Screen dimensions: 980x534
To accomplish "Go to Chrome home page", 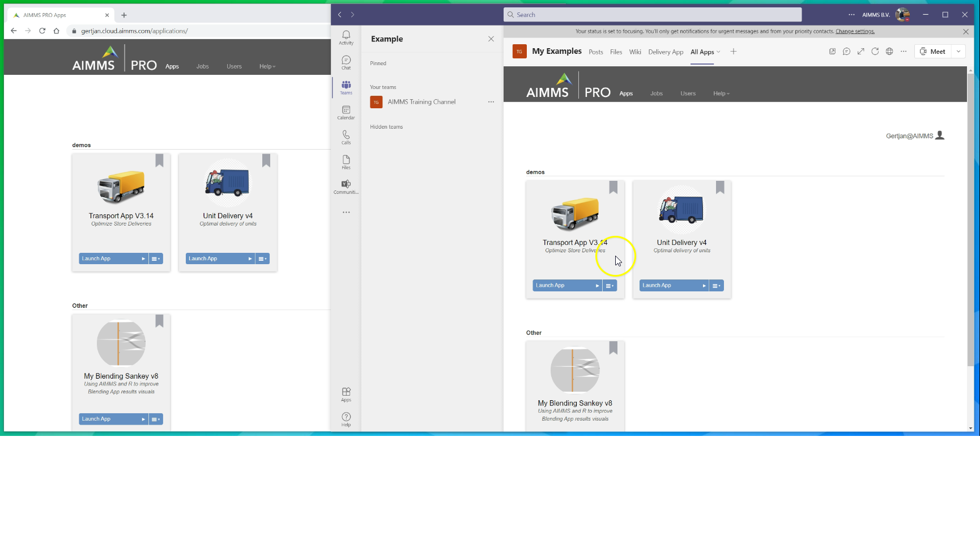I will [x=56, y=31].
